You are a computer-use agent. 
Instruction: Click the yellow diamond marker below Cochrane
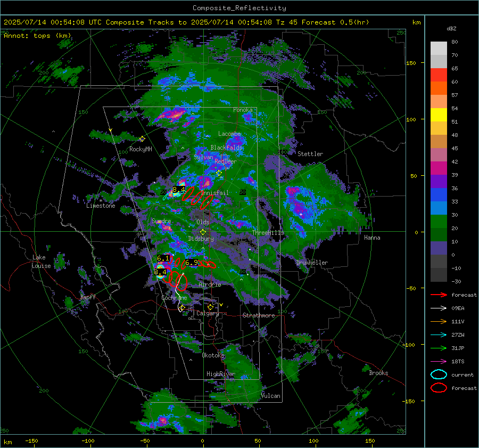coord(182,308)
